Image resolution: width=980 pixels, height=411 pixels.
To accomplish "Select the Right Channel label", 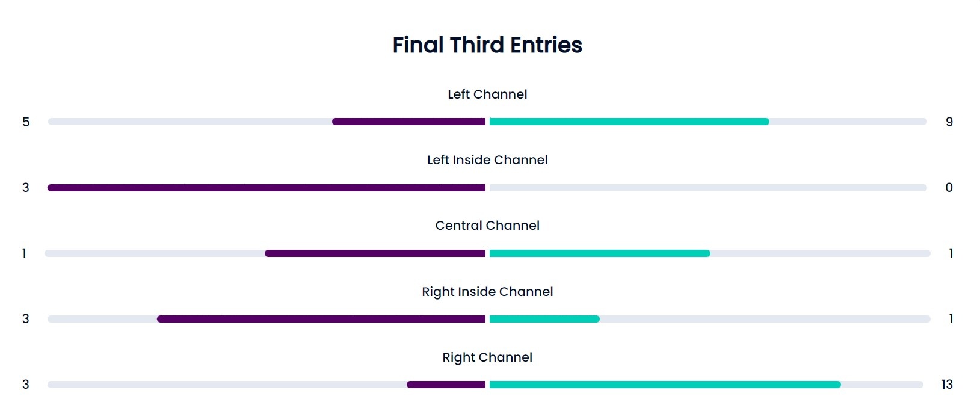I will [x=487, y=357].
